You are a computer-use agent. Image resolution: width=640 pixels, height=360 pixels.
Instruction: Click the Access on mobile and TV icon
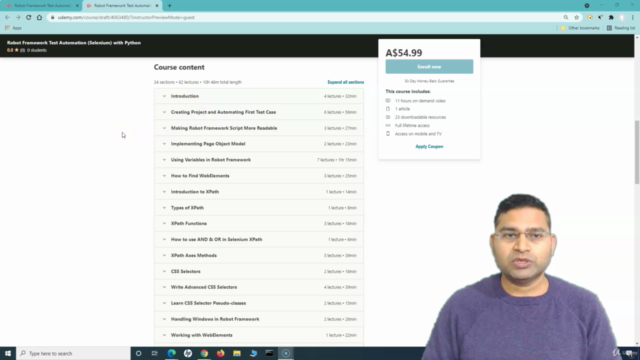point(388,134)
